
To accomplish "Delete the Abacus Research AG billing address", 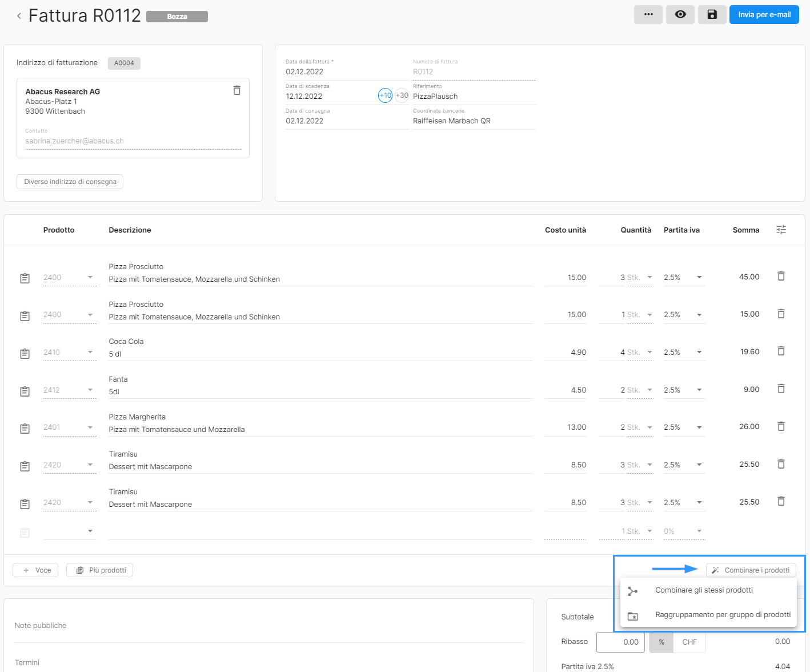I will [236, 90].
